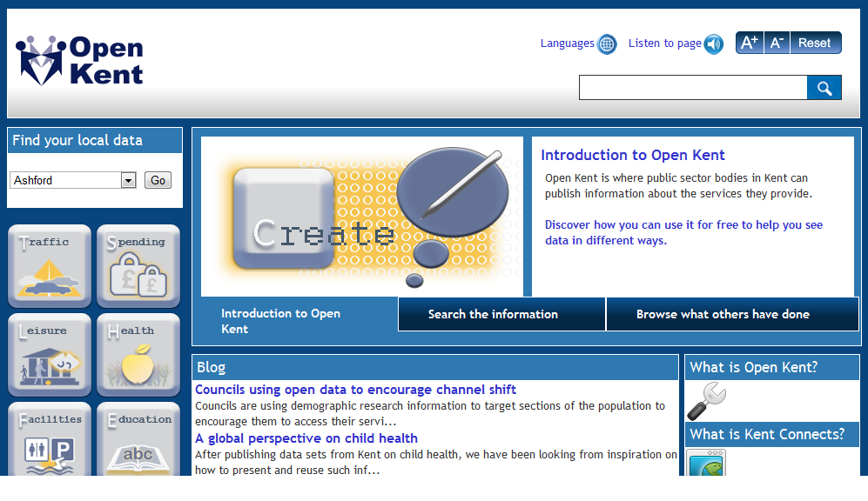Open the Leisure category tile
The width and height of the screenshot is (868, 501).
(50, 355)
